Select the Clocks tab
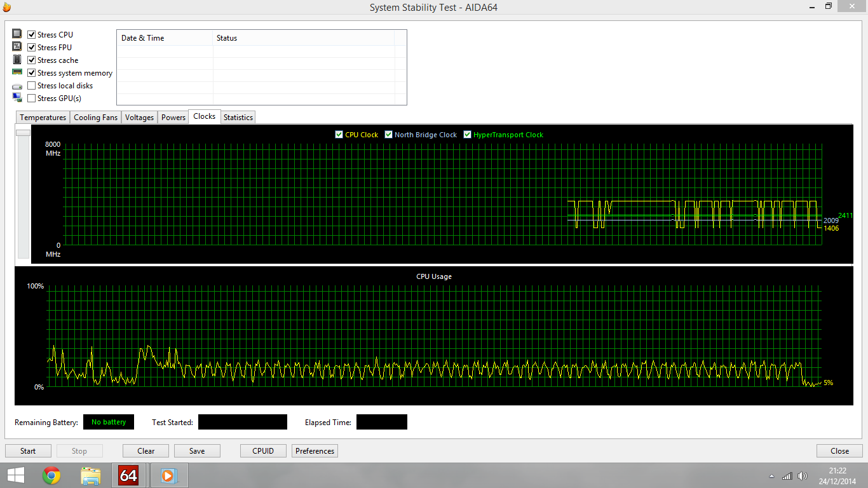 205,116
